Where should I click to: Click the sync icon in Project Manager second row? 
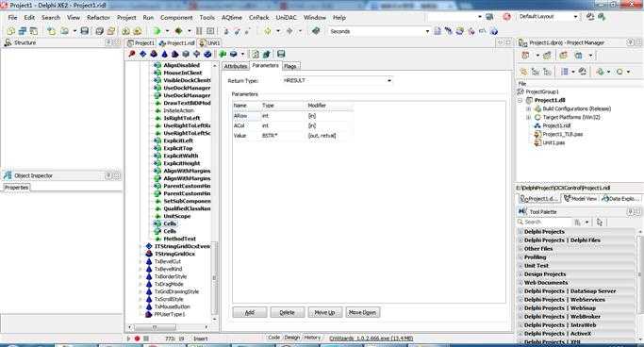coord(583,72)
